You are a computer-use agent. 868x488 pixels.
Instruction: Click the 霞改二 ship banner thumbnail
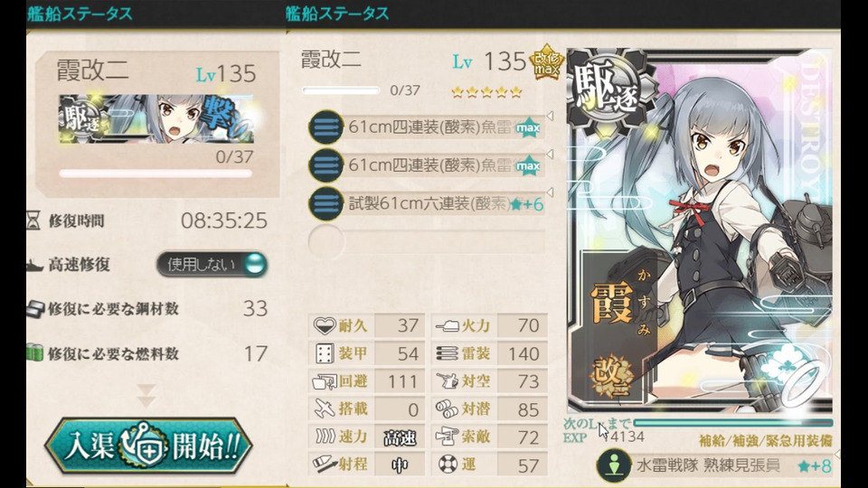(156, 119)
